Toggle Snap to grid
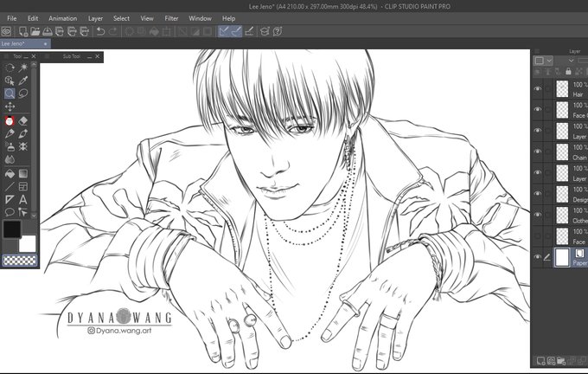 tap(249, 31)
